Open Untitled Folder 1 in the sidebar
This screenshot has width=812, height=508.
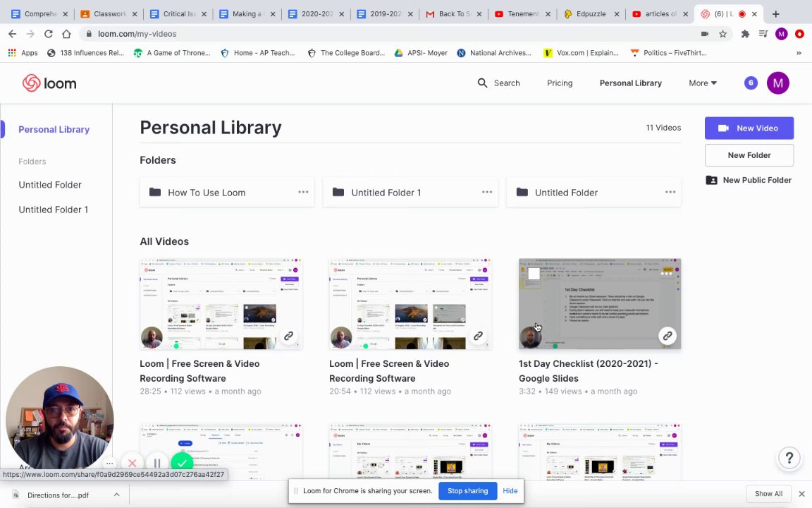(x=54, y=210)
